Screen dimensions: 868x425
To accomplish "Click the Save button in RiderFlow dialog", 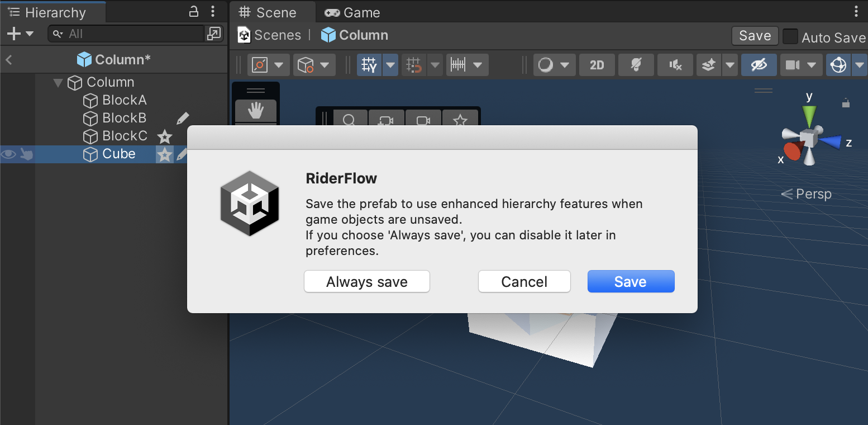I will click(631, 281).
